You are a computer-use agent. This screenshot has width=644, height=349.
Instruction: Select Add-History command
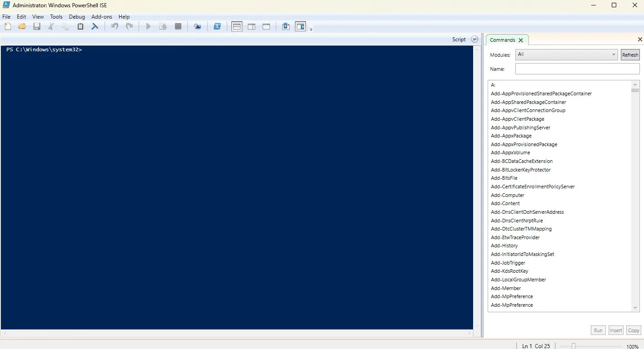[504, 246]
